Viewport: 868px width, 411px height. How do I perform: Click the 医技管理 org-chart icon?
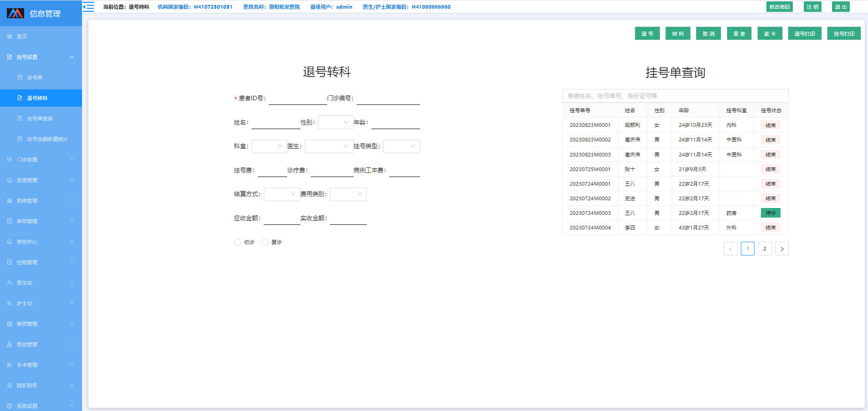pyautogui.click(x=10, y=344)
